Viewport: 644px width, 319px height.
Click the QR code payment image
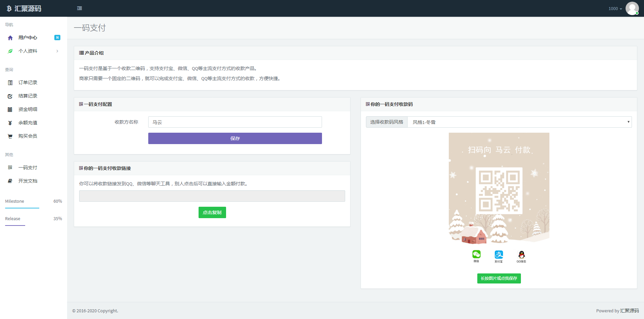click(x=499, y=191)
